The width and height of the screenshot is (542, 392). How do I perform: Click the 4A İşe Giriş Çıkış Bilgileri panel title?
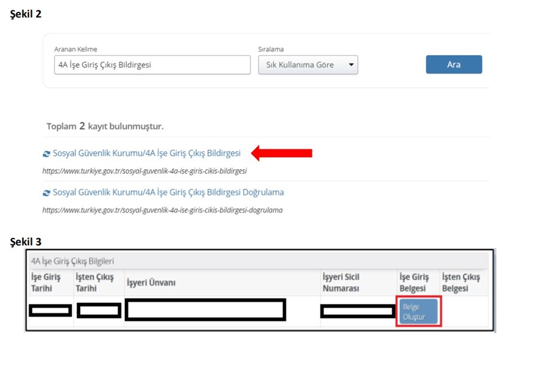click(72, 261)
